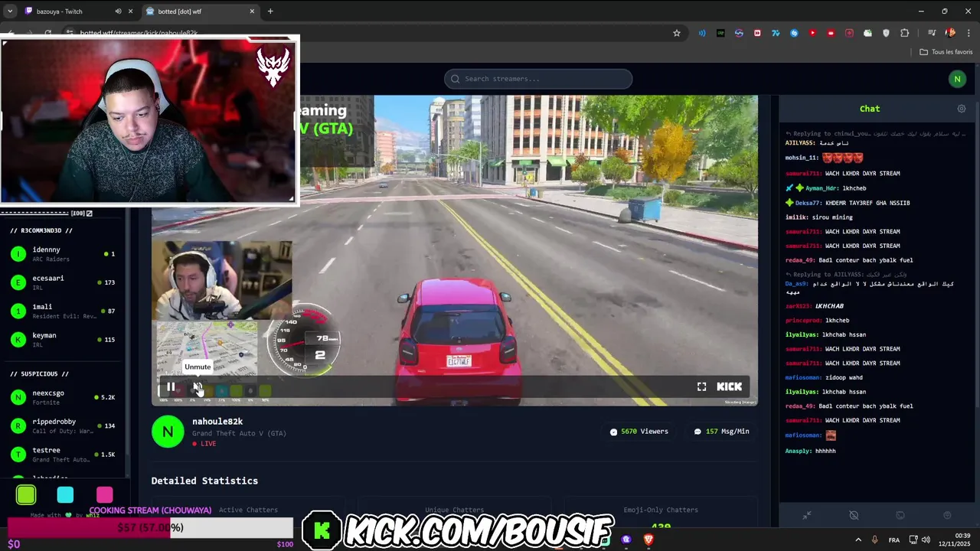Click the Detailed Statistics heading
The width and height of the screenshot is (980, 551).
[204, 481]
